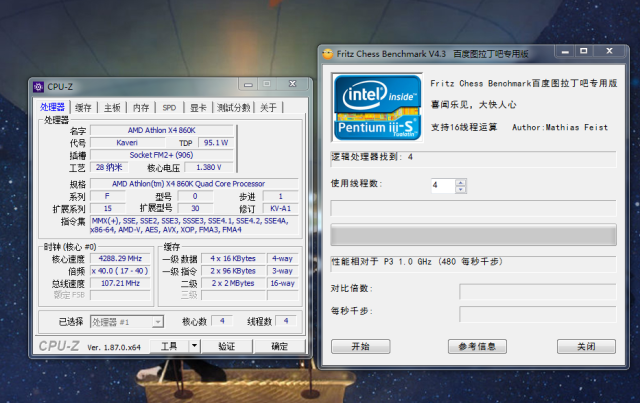This screenshot has height=403, width=640.
Task: Switch to the 显卡 tab in CPU-Z
Action: pyautogui.click(x=198, y=107)
